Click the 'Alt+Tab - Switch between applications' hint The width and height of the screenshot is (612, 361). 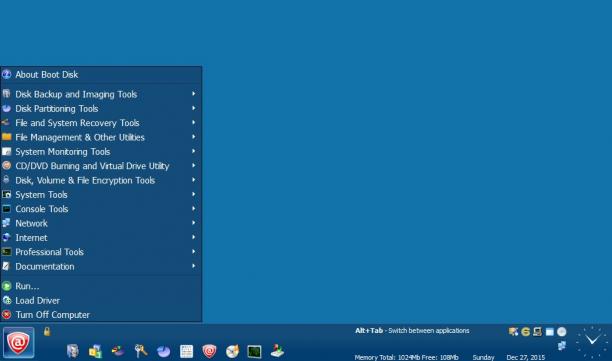(412, 331)
